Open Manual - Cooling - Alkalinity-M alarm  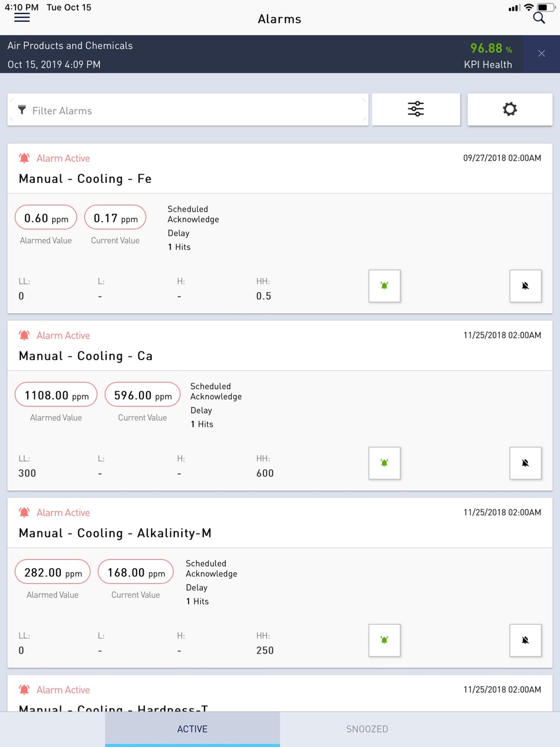click(x=115, y=533)
